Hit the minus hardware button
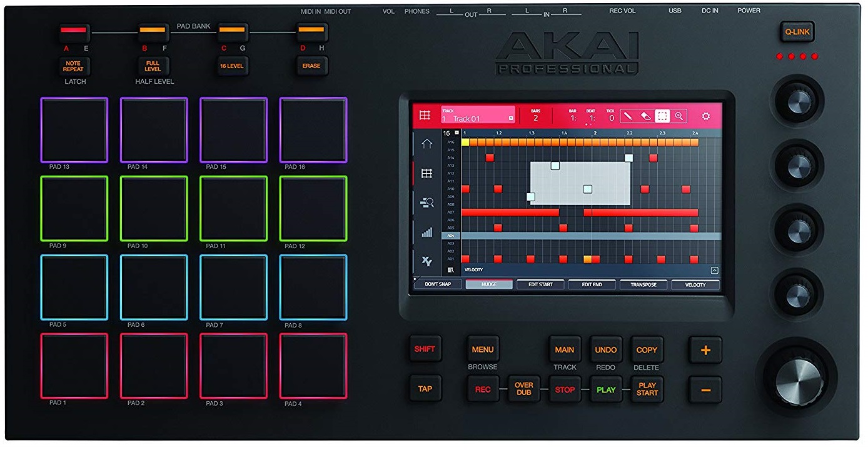 705,389
